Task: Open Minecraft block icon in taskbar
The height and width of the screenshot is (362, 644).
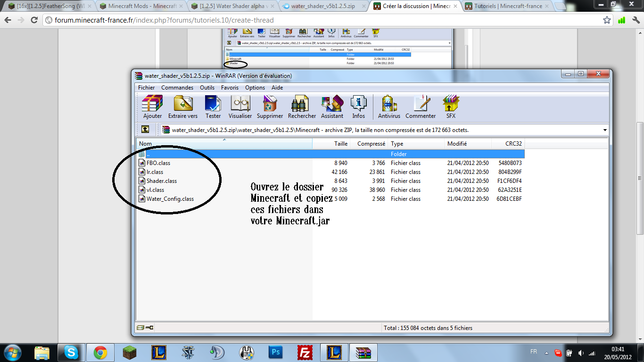Action: 129,353
